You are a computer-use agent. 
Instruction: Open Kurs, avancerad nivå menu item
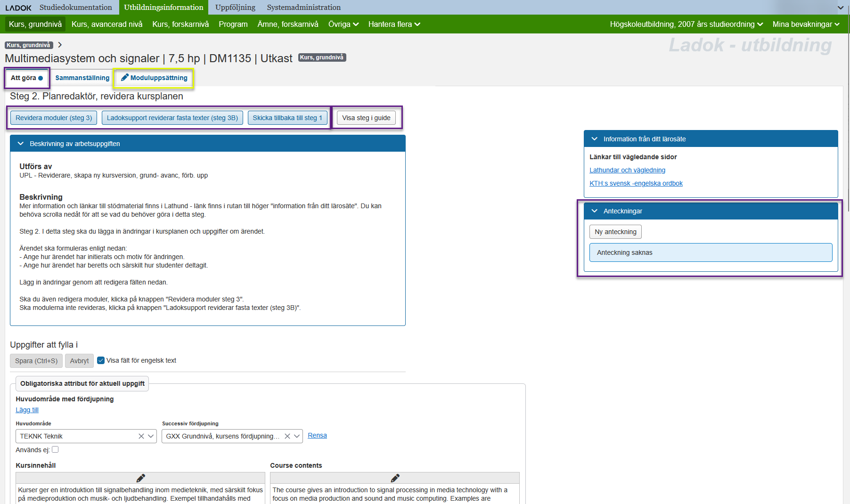click(107, 24)
